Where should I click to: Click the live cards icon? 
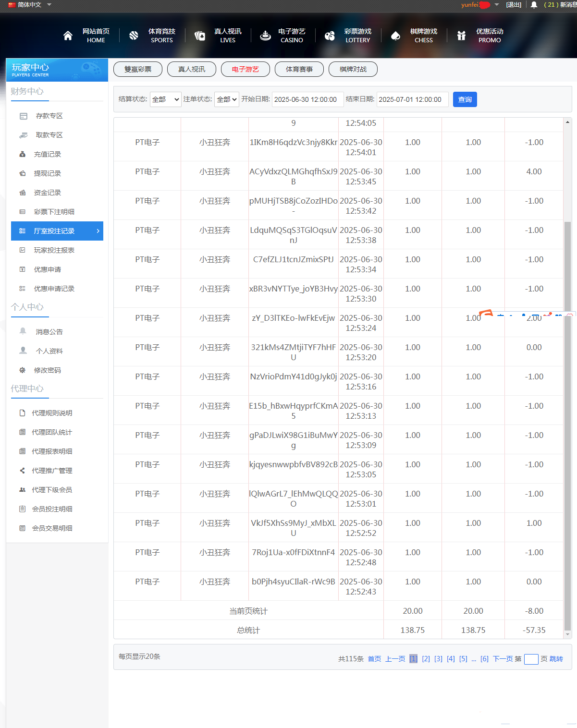pyautogui.click(x=199, y=36)
